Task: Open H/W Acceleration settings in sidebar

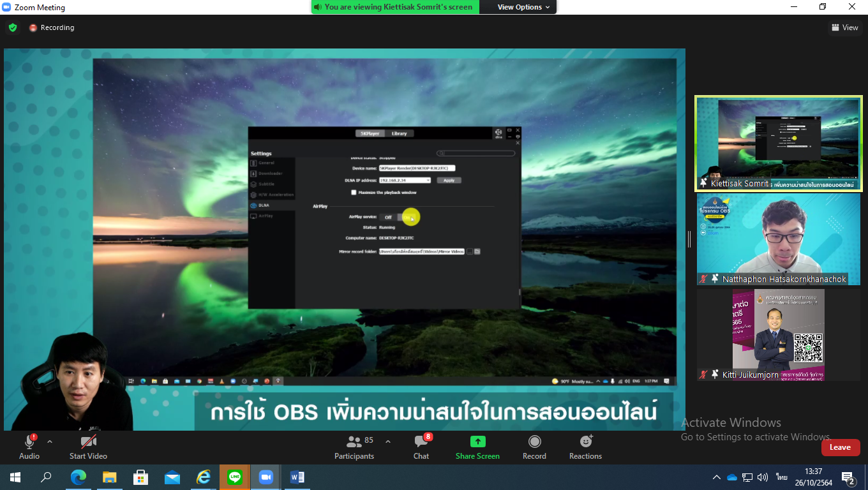Action: pyautogui.click(x=273, y=195)
